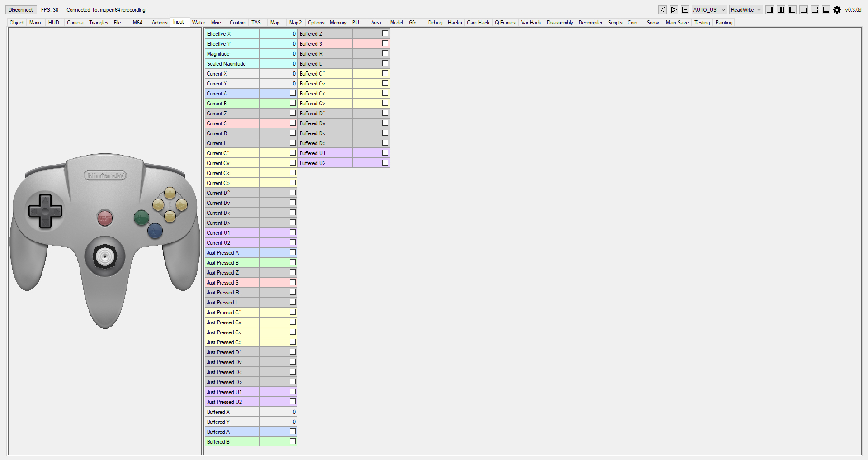Viewport: 868px width, 460px height.
Task: Switch to the Mario tab
Action: point(35,23)
